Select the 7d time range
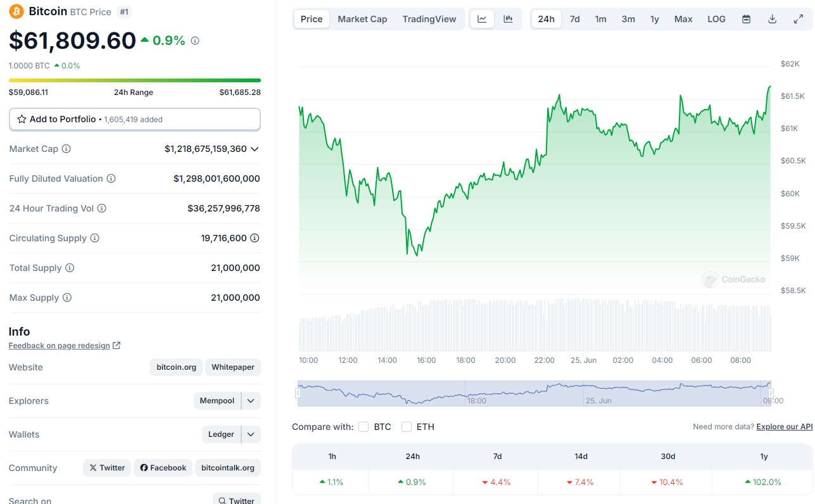 point(575,19)
